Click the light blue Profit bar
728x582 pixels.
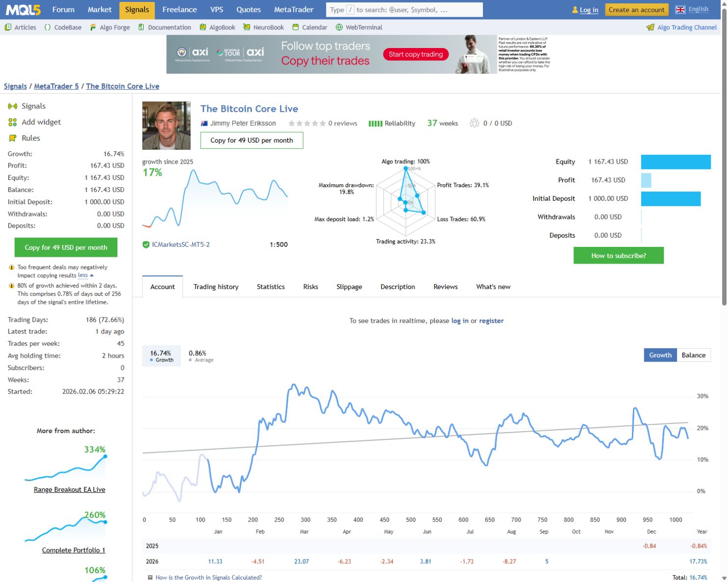646,180
